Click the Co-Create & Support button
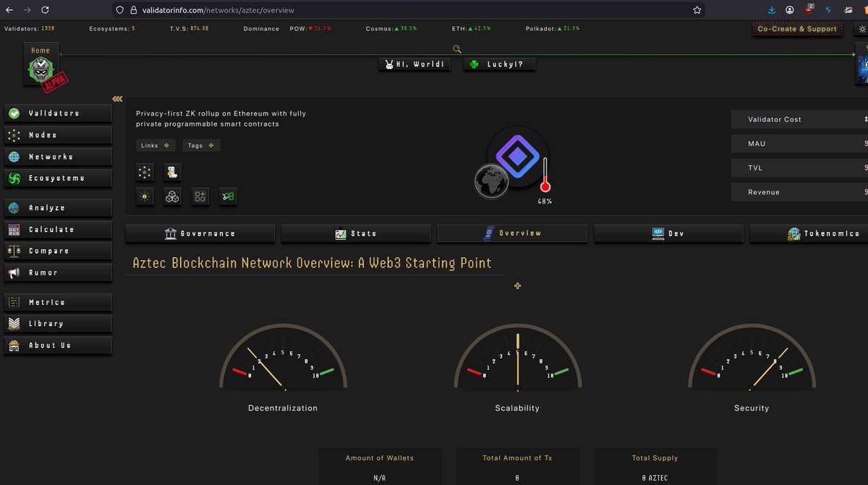This screenshot has width=868, height=485. 797,29
